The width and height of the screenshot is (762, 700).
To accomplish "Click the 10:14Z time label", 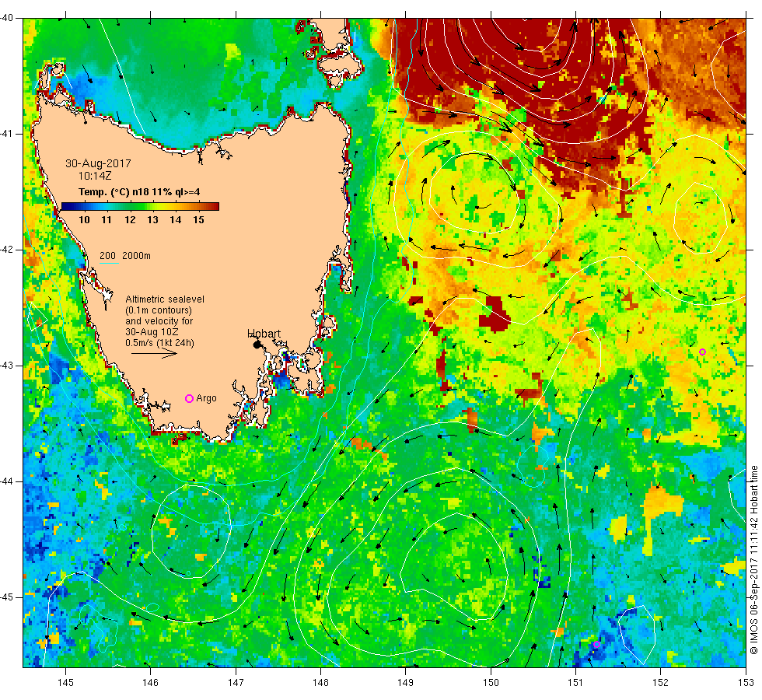I will coord(95,176).
